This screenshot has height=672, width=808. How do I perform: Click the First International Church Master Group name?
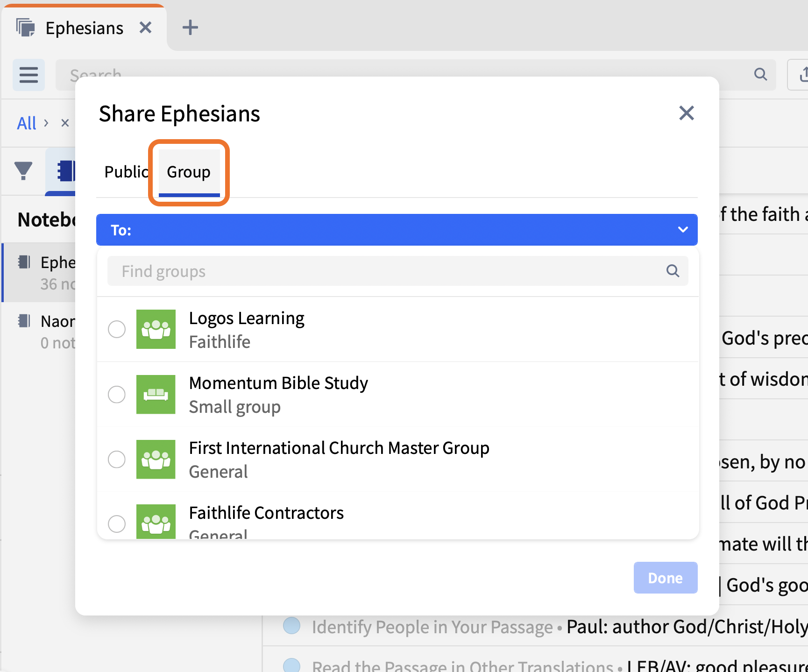point(339,448)
